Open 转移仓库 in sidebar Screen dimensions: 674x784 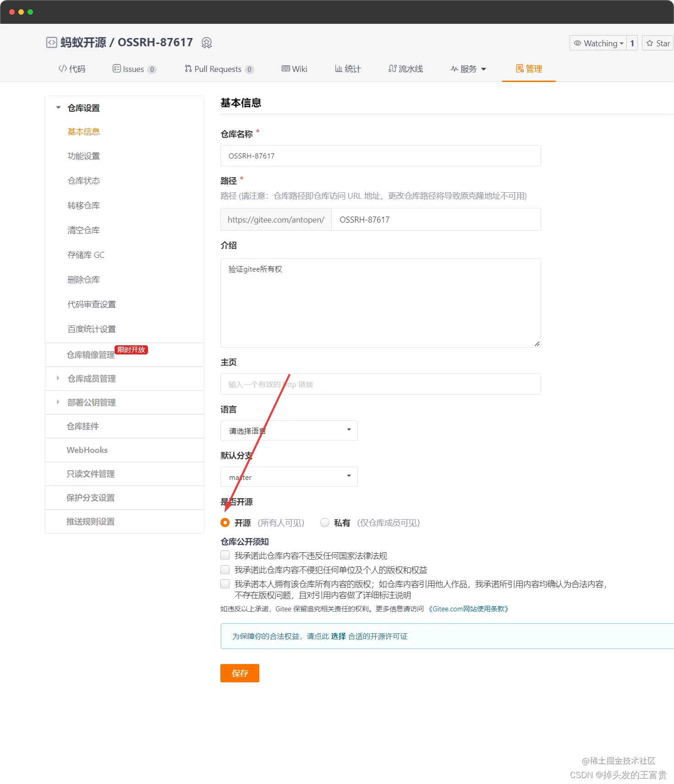click(x=83, y=206)
